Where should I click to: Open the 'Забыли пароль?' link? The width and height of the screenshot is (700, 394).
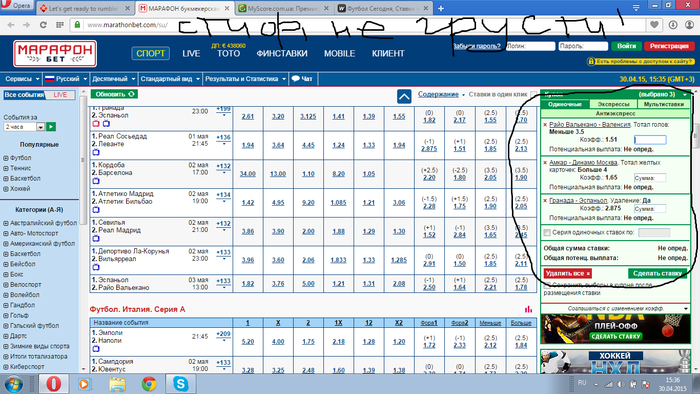[x=476, y=46]
